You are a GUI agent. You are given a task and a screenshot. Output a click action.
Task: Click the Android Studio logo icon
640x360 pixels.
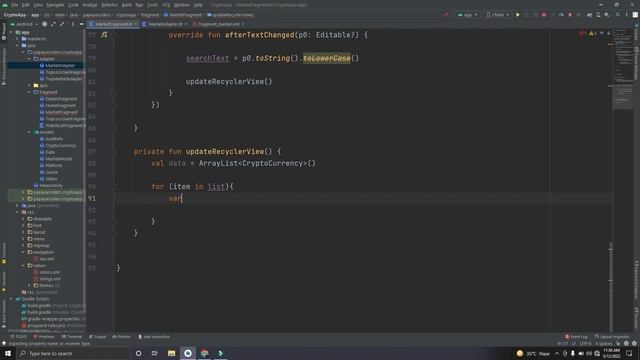(x=5, y=5)
